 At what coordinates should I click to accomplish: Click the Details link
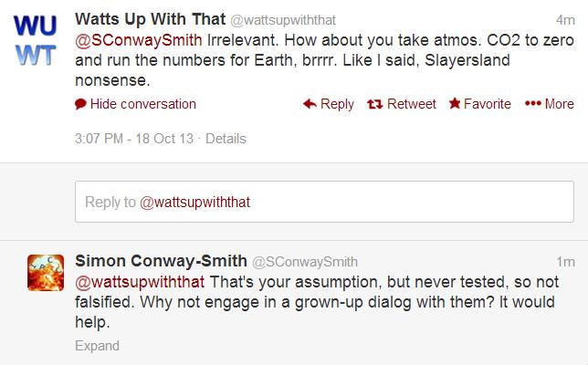click(x=226, y=139)
